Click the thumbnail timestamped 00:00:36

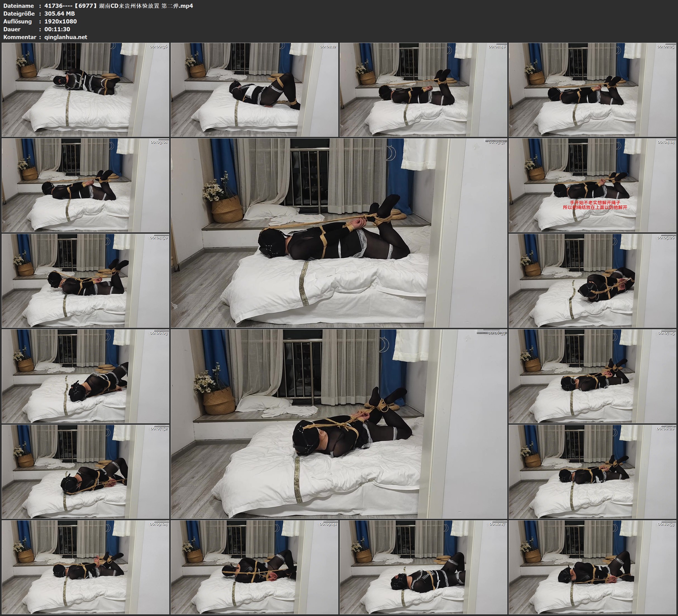pos(85,89)
